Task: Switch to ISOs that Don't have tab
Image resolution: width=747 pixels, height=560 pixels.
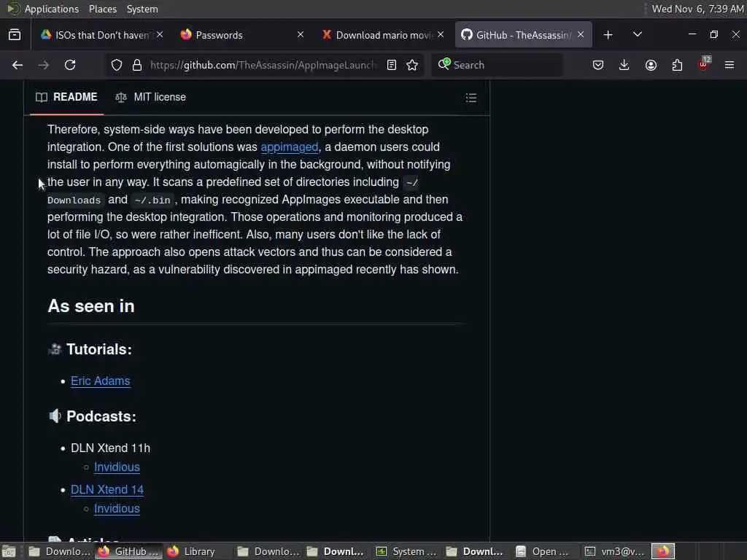Action: [x=101, y=35]
